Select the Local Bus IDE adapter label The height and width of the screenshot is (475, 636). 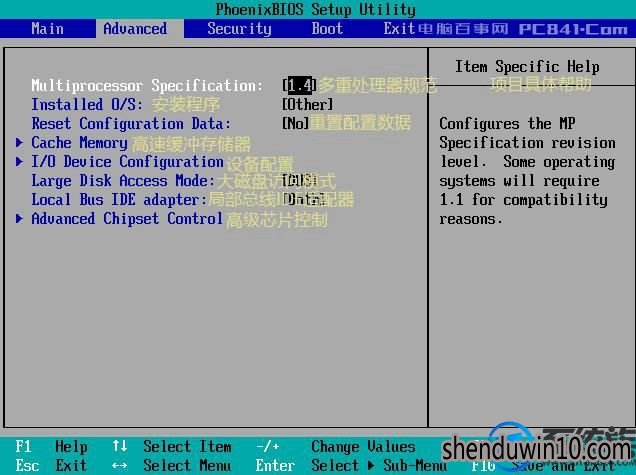click(x=119, y=200)
